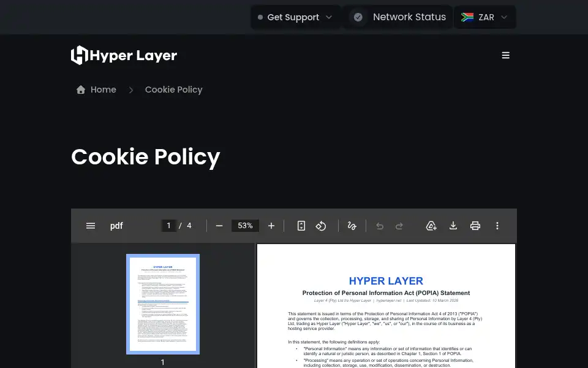Click the HYPER LAYER heading in the PDF

386,281
